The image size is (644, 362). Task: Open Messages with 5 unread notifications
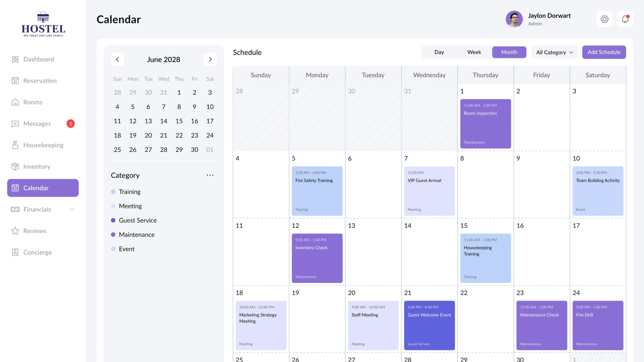coord(37,123)
